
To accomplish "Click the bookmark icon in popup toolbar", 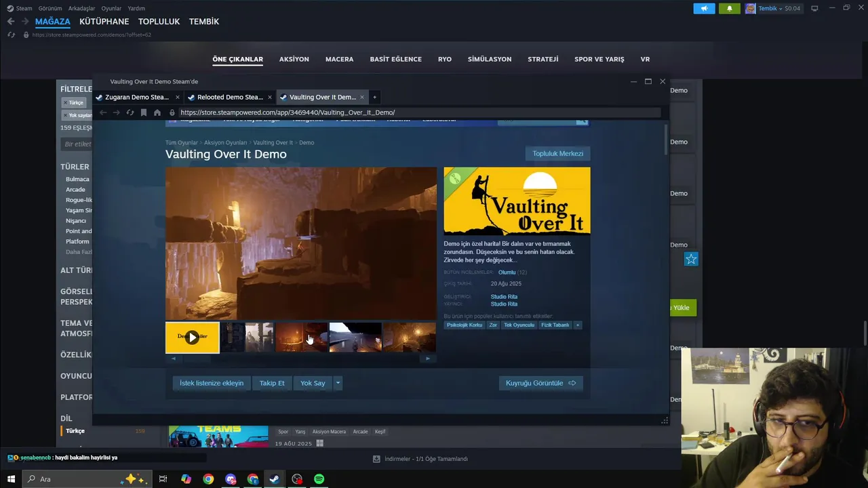I will coord(144,113).
